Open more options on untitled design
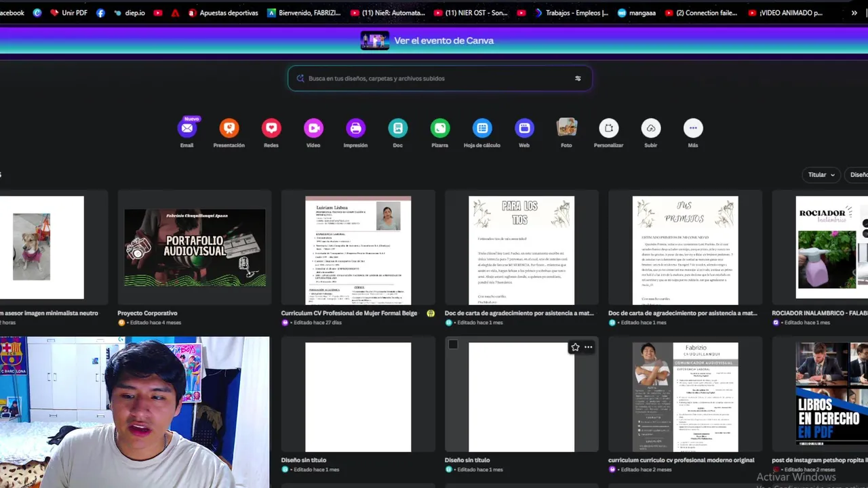868x488 pixels. coord(589,347)
